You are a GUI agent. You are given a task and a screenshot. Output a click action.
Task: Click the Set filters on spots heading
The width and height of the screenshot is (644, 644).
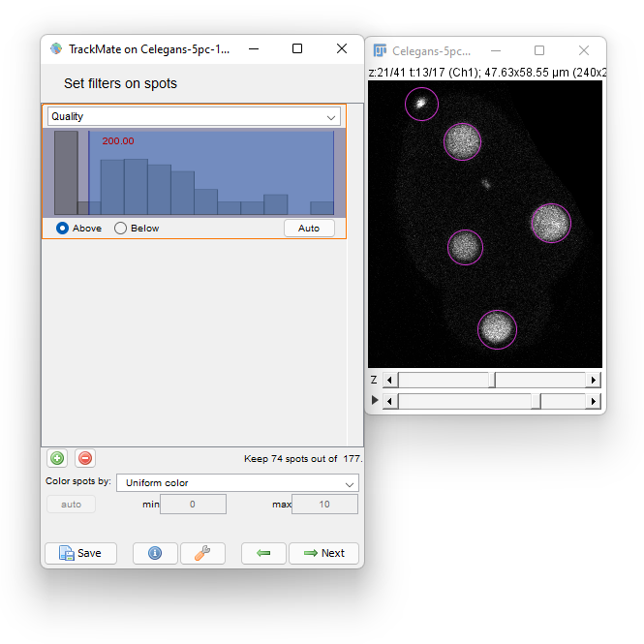point(120,84)
